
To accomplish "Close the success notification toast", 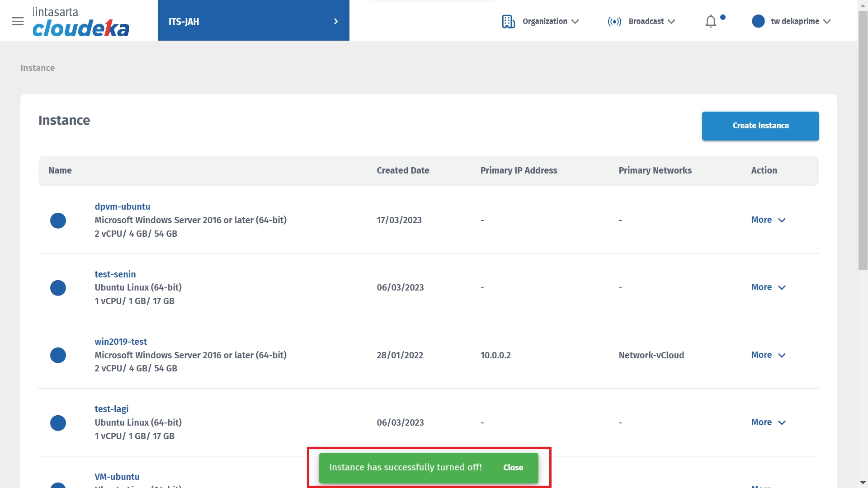I will [x=513, y=468].
